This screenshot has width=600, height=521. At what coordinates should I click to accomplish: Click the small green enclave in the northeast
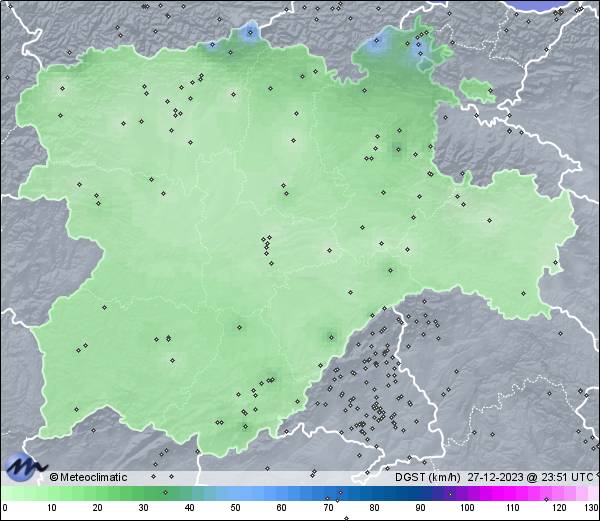tap(479, 92)
